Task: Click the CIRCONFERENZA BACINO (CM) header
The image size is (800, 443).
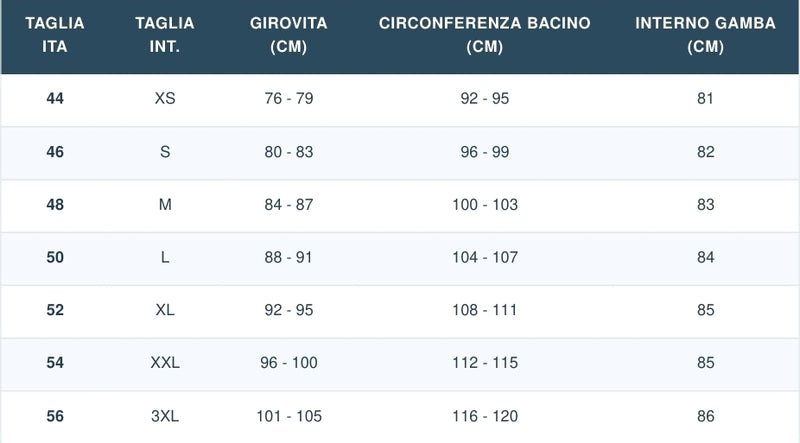Action: point(484,35)
